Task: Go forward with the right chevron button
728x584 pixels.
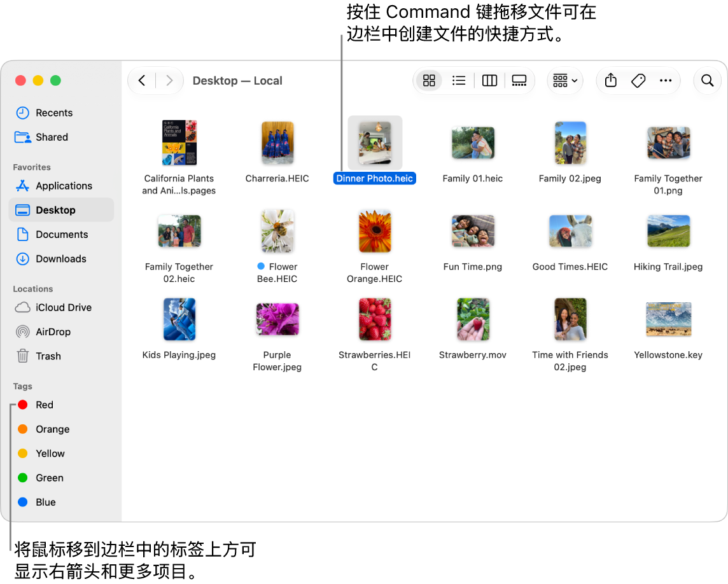Action: (169, 81)
